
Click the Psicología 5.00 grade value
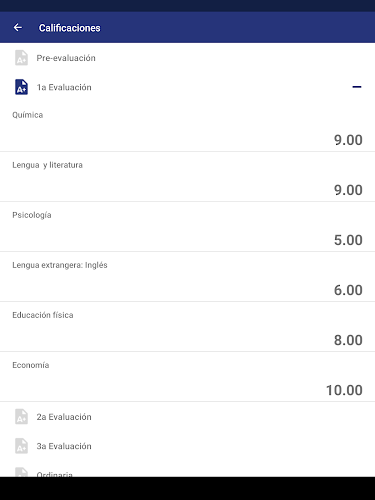tap(348, 240)
